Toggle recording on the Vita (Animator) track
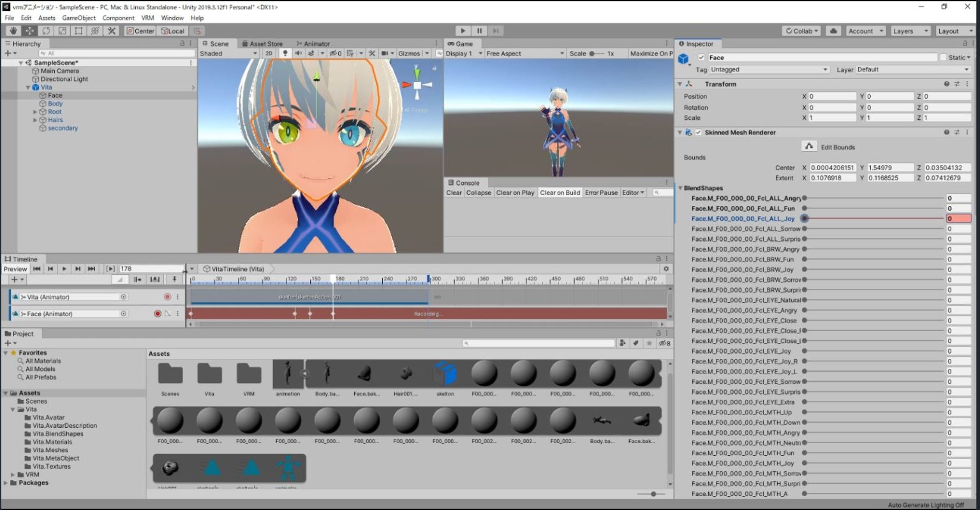This screenshot has width=980, height=510. pos(167,297)
